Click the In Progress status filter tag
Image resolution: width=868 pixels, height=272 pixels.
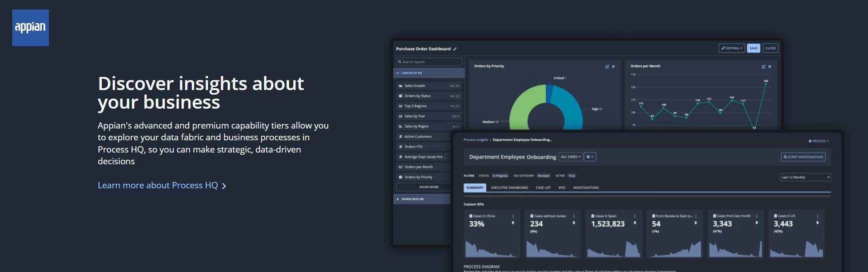click(500, 176)
